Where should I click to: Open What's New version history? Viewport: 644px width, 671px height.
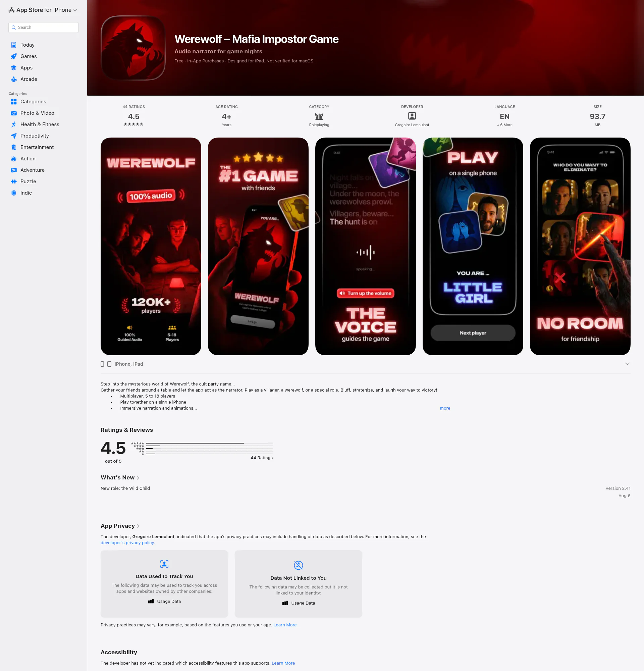(120, 477)
